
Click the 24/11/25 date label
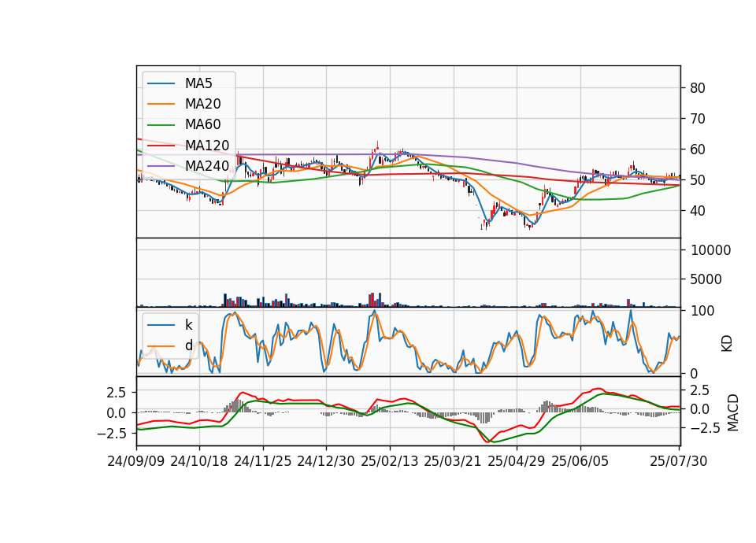point(263,461)
